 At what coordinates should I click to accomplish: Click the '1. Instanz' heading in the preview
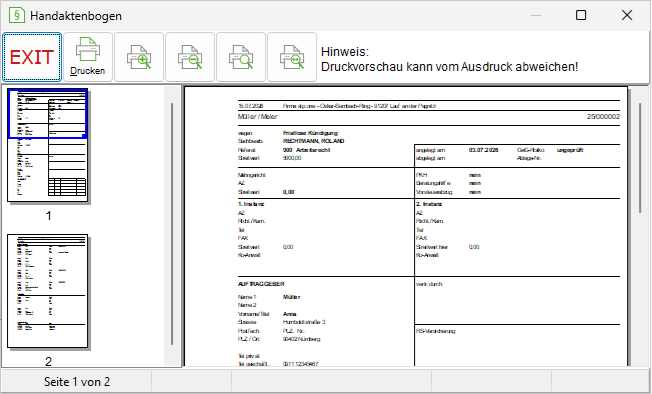(x=251, y=204)
